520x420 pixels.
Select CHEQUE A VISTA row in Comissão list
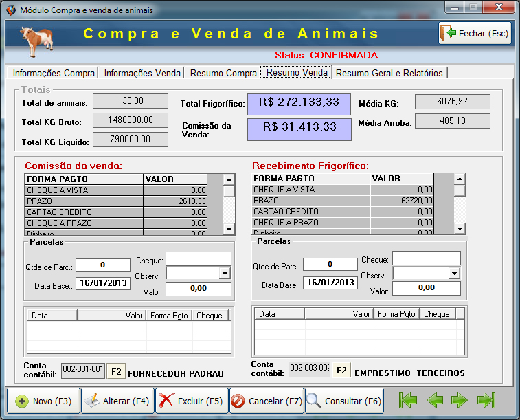pos(116,190)
